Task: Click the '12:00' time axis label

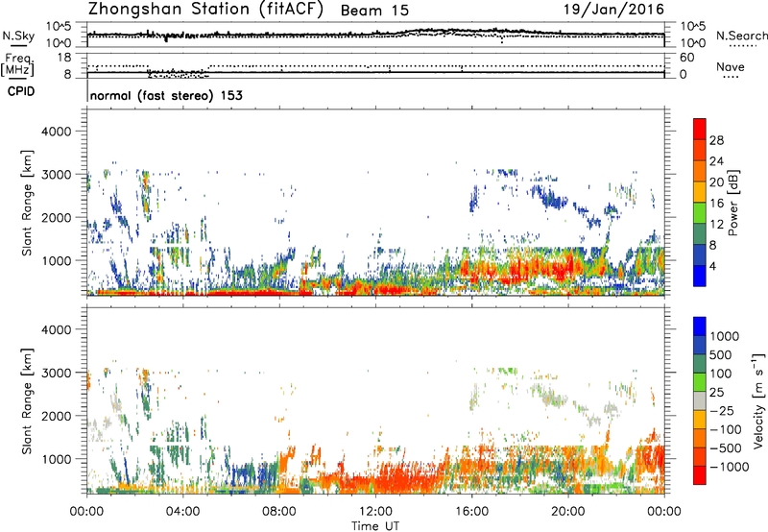Action: point(375,512)
